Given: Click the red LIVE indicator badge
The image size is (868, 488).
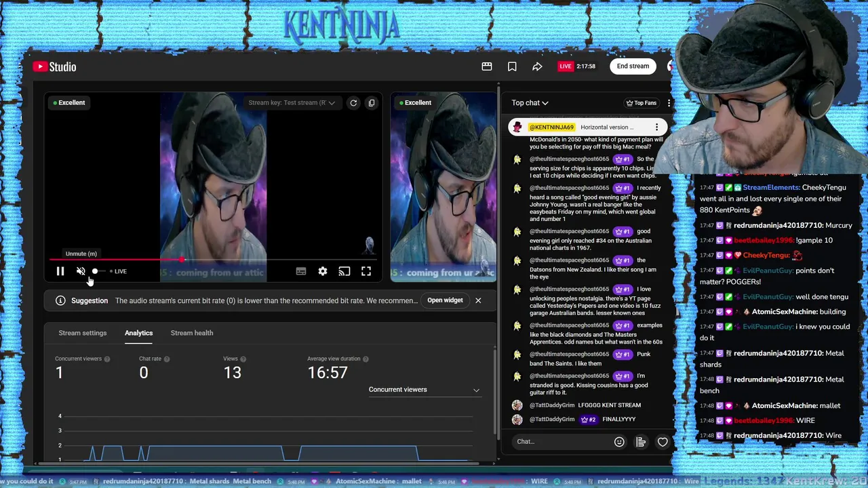Looking at the screenshot, I should 566,66.
